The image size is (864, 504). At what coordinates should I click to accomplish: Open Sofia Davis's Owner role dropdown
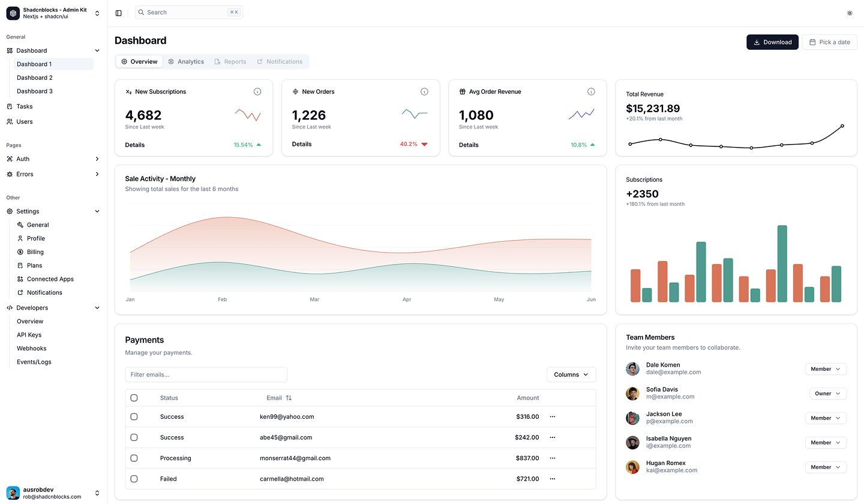click(827, 393)
